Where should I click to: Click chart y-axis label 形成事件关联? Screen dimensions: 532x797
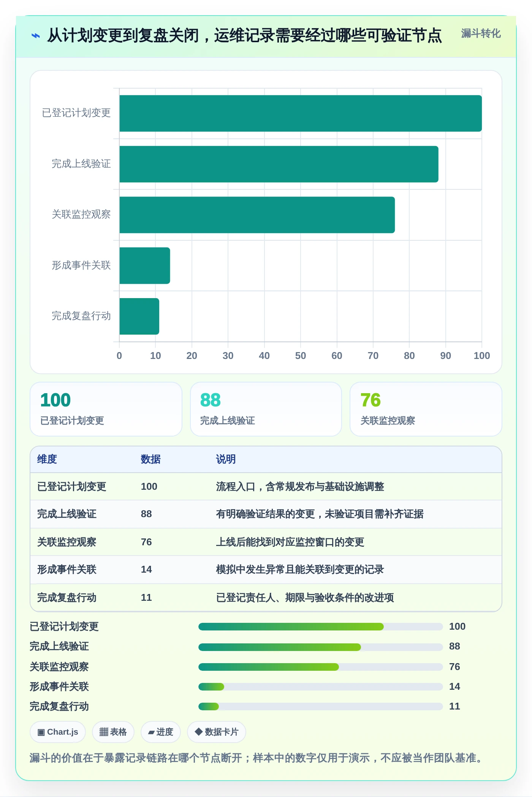81,265
